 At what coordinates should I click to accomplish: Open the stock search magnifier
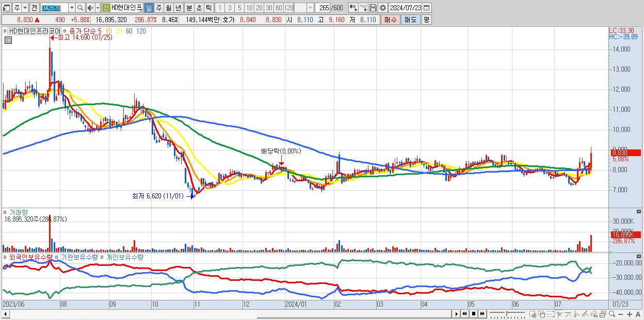[x=80, y=8]
